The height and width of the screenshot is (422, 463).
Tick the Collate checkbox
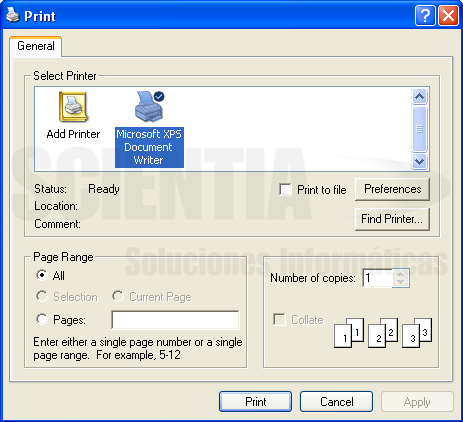[279, 319]
